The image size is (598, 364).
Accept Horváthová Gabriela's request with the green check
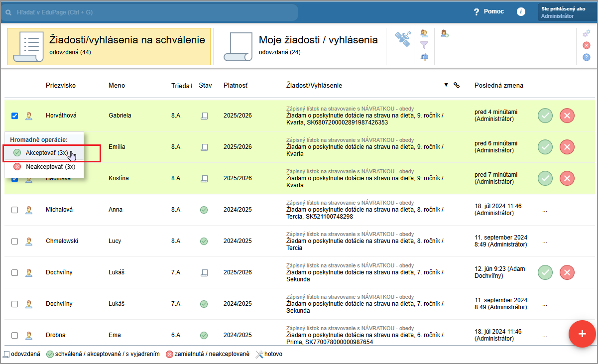(x=545, y=116)
